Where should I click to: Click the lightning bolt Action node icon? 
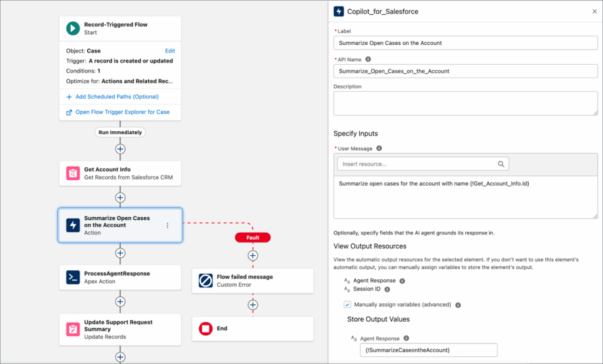(x=72, y=225)
